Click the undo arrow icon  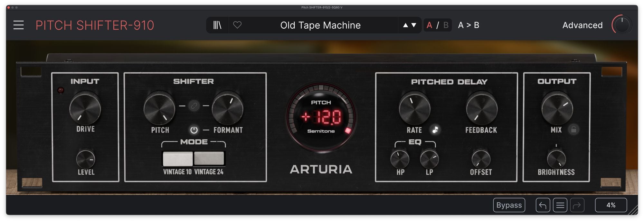click(543, 205)
